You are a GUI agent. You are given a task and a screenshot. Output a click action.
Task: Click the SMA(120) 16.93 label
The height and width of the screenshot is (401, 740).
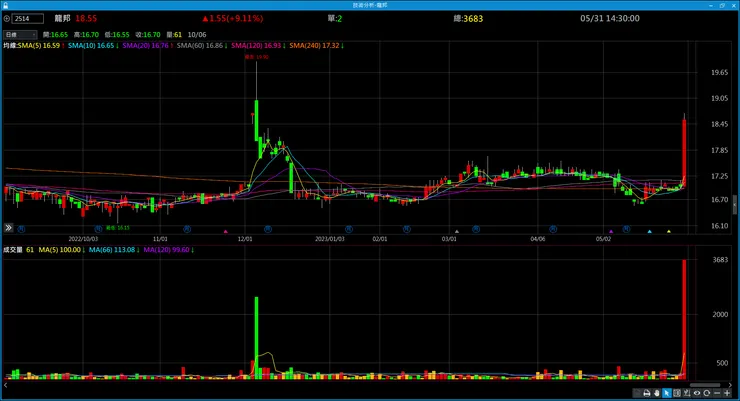tap(256, 46)
